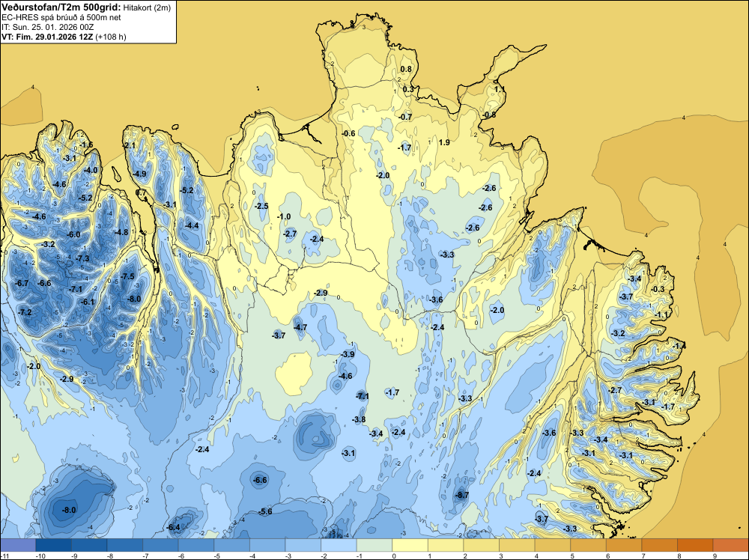
Task: Click the legend swatch between -1 and 0
Action: pos(374,545)
